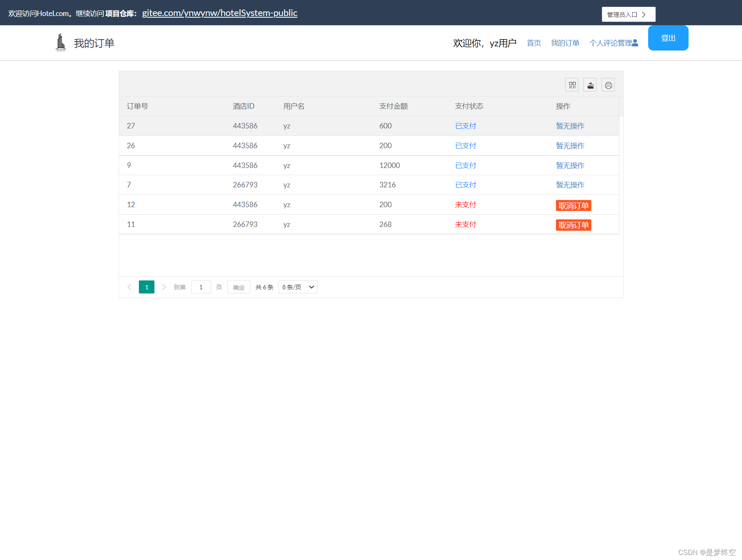
Task: Select order number cell 12
Action: (x=131, y=205)
